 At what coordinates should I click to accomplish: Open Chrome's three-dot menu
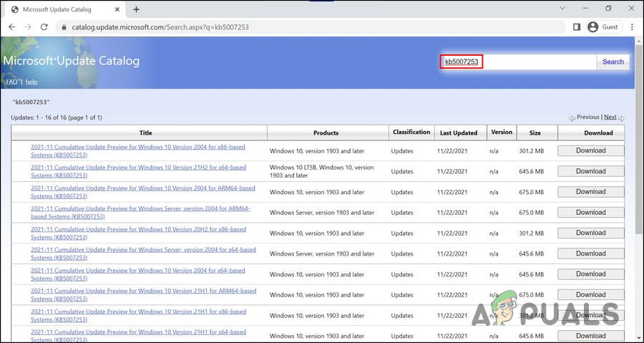point(632,27)
